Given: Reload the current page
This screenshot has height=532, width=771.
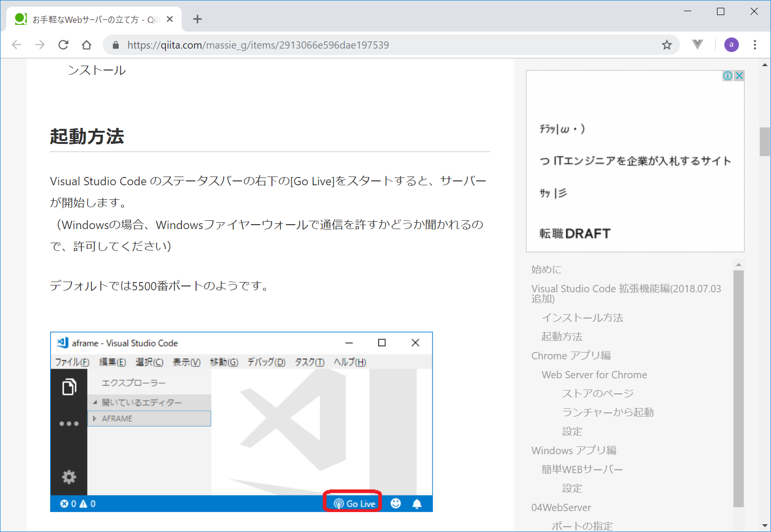Looking at the screenshot, I should (x=63, y=45).
